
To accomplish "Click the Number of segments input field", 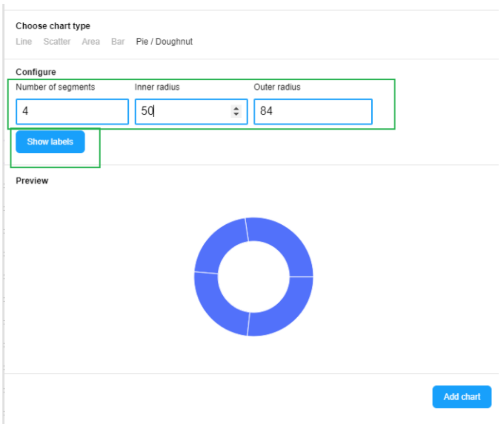I will [72, 111].
